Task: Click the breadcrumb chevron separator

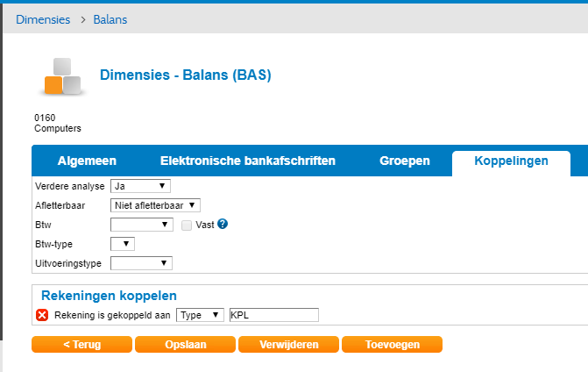Action: 83,19
